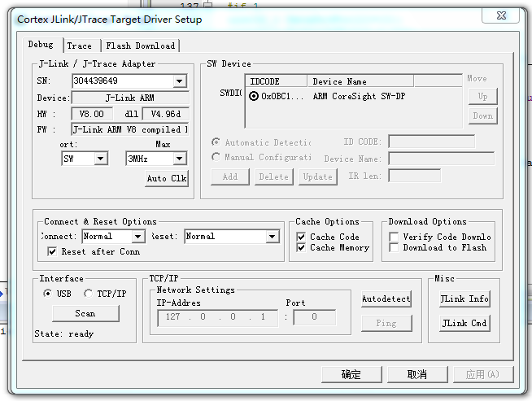The width and height of the screenshot is (532, 401).
Task: Toggle the Cache Memory checkbox
Action: [x=301, y=247]
